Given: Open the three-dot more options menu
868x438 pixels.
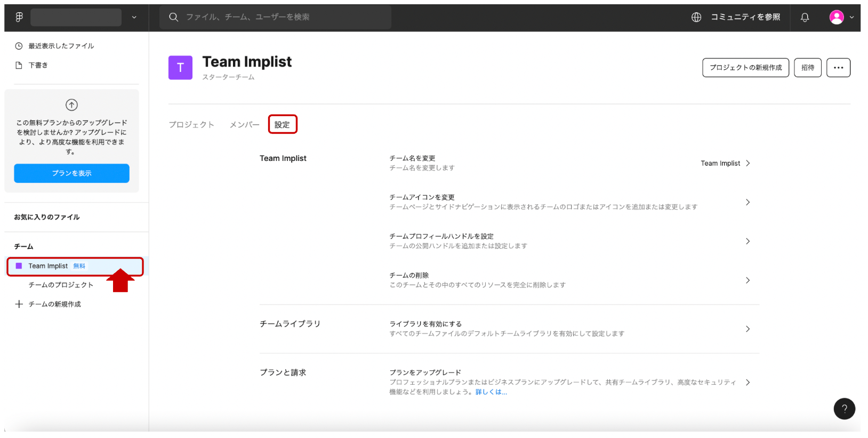Looking at the screenshot, I should (838, 68).
